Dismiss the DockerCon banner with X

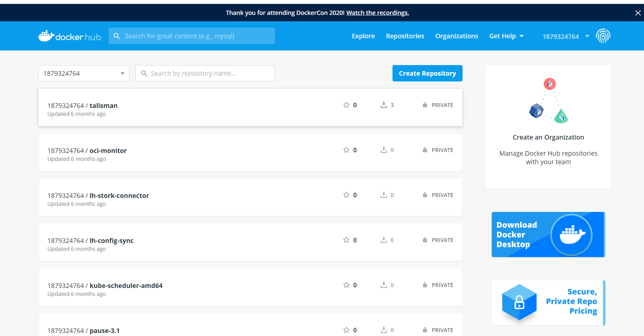point(638,13)
